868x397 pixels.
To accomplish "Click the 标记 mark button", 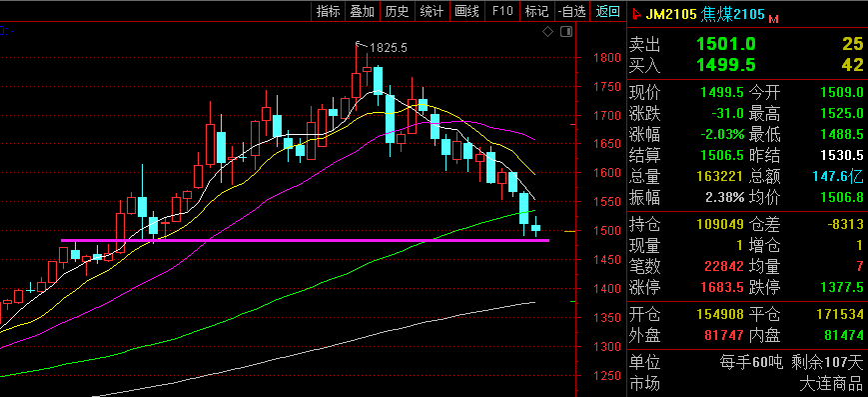I will coord(536,11).
